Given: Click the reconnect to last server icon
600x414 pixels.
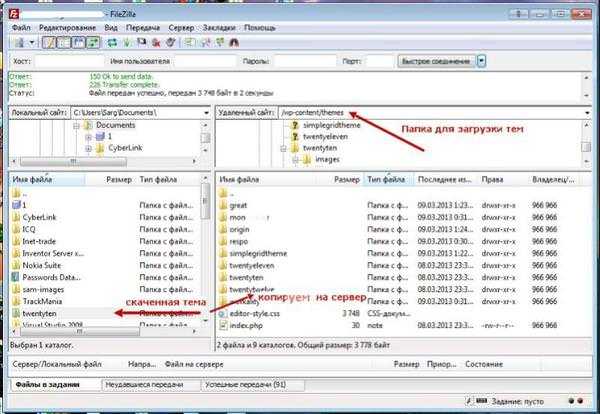Looking at the screenshot, I should (x=170, y=42).
